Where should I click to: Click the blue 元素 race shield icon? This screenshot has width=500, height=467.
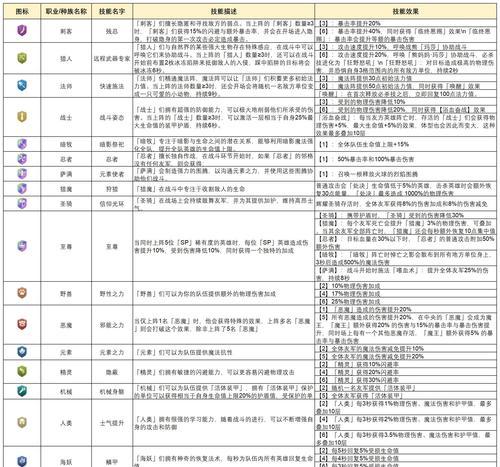(22, 352)
